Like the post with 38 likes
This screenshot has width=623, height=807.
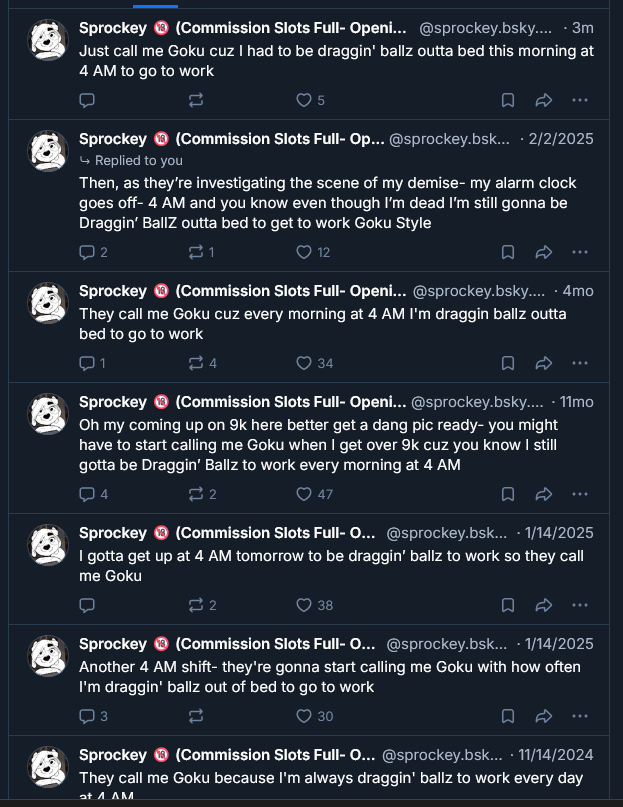(x=304, y=605)
